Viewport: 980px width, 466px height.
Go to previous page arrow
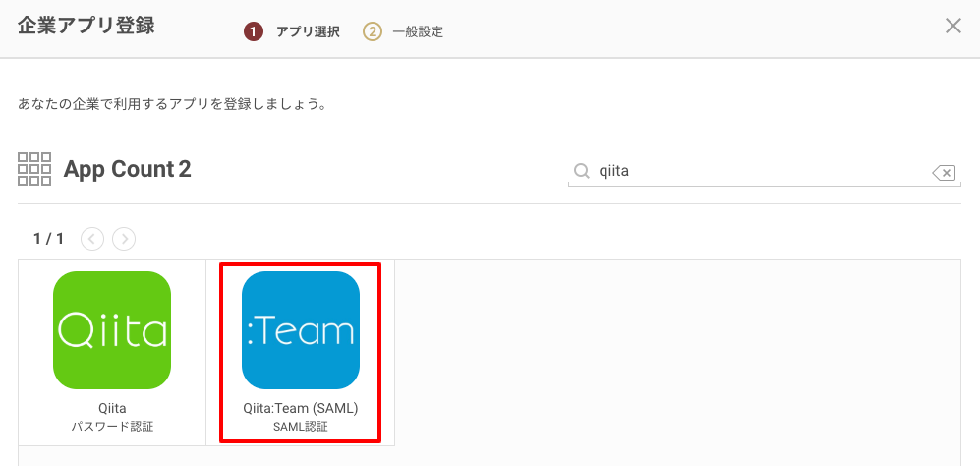[x=92, y=238]
